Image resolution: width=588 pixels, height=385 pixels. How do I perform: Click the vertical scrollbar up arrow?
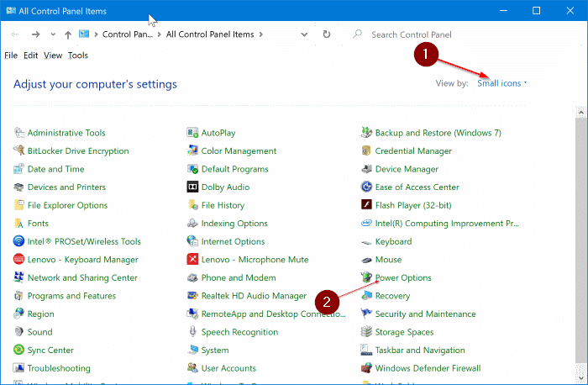pos(581,112)
